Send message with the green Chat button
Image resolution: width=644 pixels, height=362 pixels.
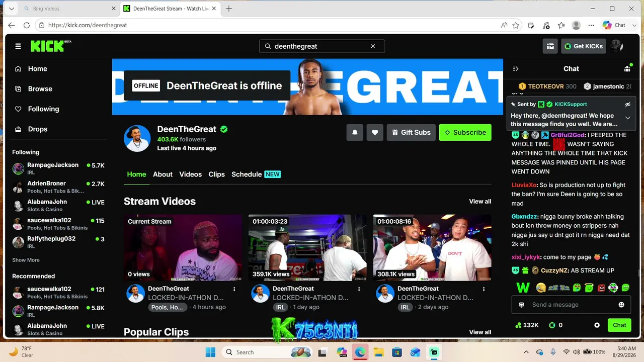pyautogui.click(x=619, y=325)
